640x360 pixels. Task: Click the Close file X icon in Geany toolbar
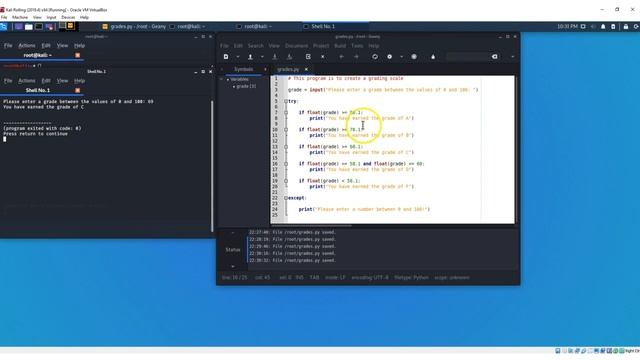(x=322, y=57)
